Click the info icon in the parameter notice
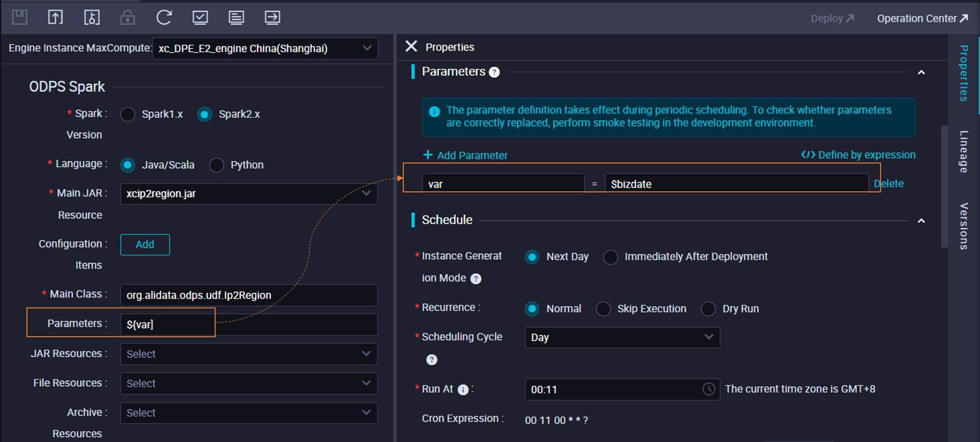980x442 pixels. click(434, 112)
